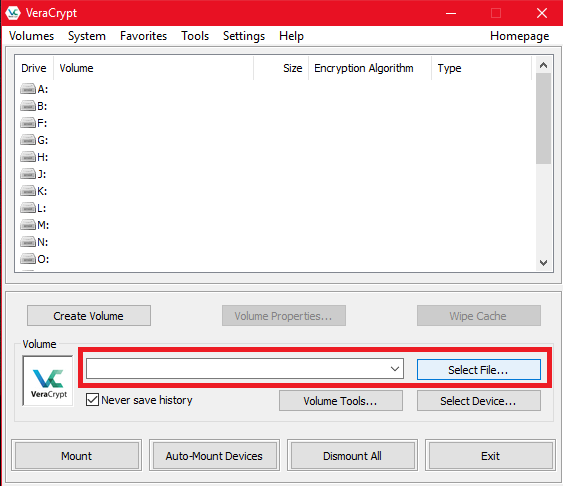Click the Wipe Cache button
The width and height of the screenshot is (563, 486).
click(479, 316)
